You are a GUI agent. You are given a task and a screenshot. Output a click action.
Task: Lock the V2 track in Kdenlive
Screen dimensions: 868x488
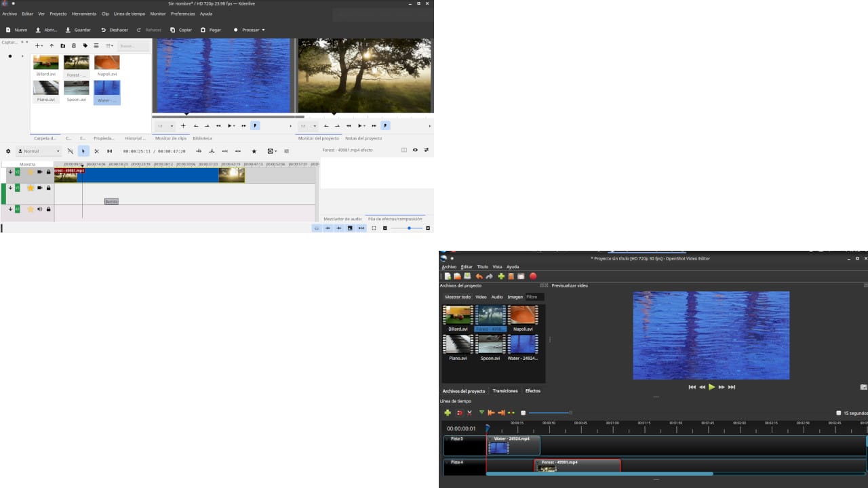[x=48, y=171]
